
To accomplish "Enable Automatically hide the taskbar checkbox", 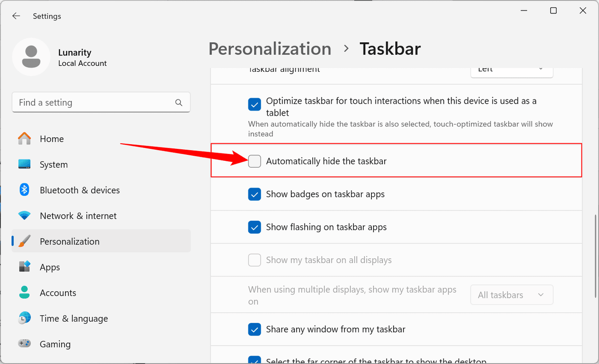I will coord(254,161).
